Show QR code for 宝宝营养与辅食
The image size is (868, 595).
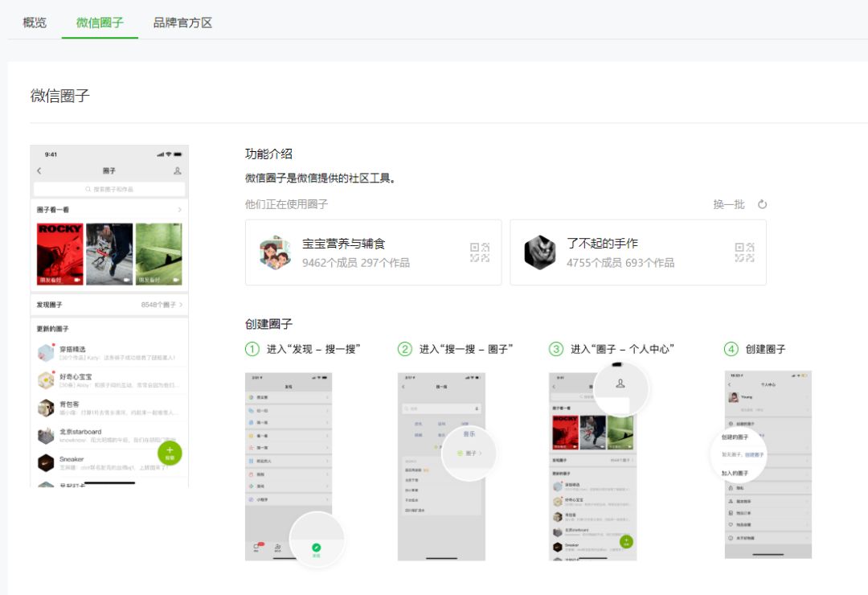click(479, 252)
